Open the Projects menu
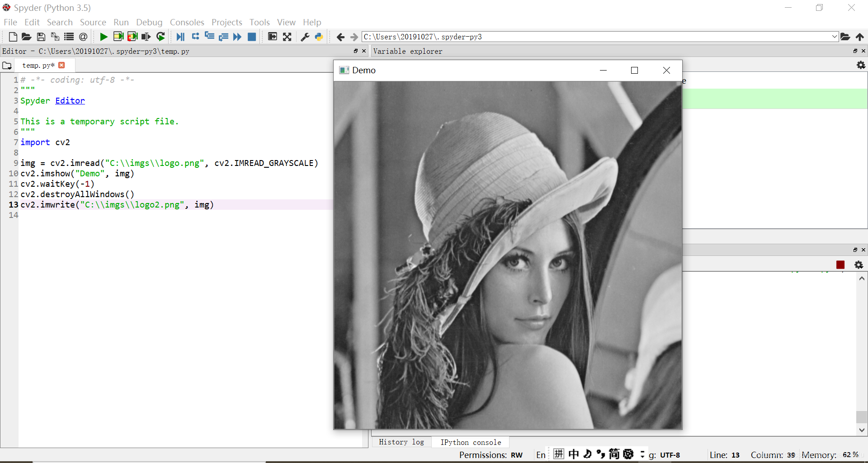This screenshot has height=463, width=868. pyautogui.click(x=227, y=22)
